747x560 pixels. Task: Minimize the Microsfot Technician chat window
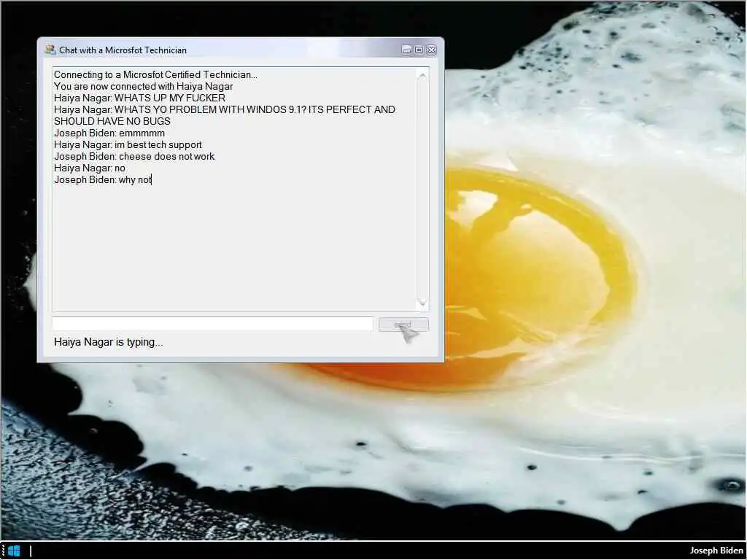click(x=406, y=50)
